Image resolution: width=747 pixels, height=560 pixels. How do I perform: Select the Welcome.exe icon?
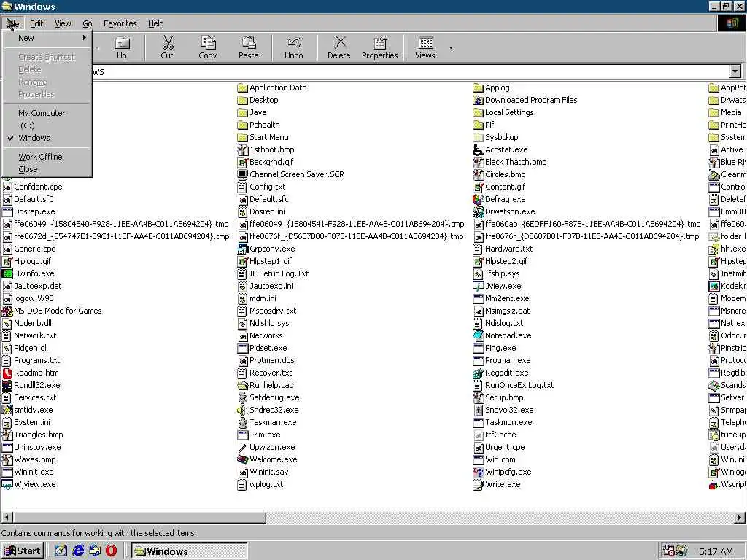click(242, 459)
